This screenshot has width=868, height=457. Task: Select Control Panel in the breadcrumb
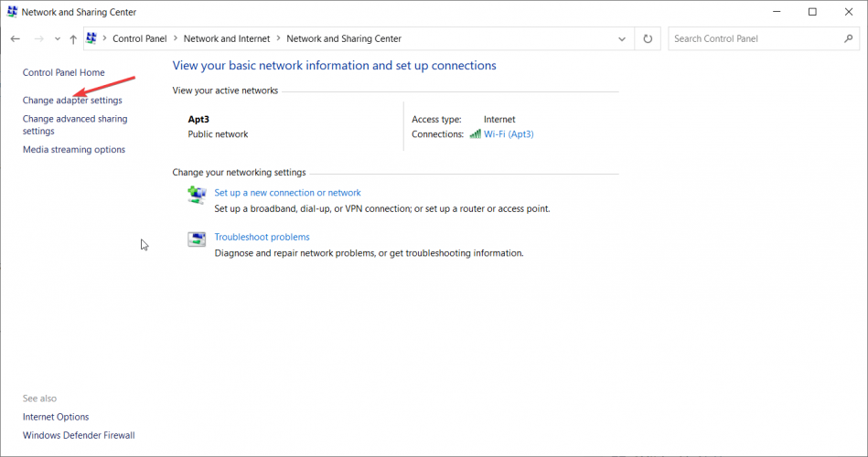pos(139,39)
